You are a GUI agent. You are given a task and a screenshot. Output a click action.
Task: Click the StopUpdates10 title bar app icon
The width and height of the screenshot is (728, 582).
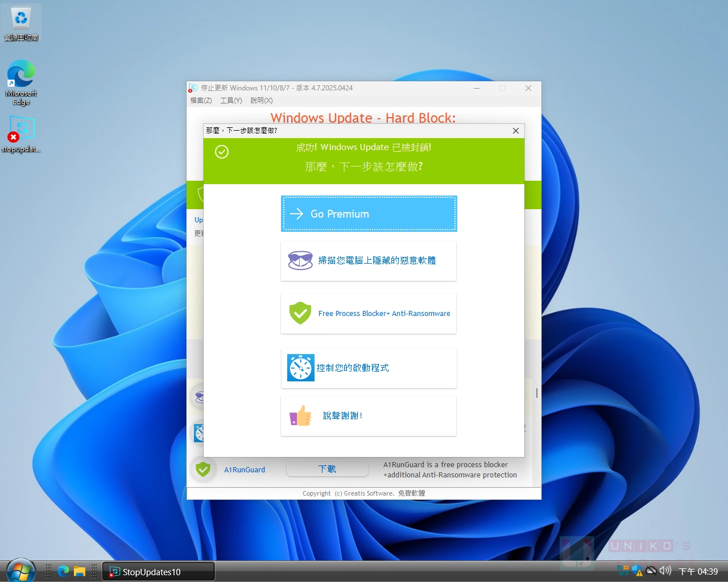(x=193, y=88)
